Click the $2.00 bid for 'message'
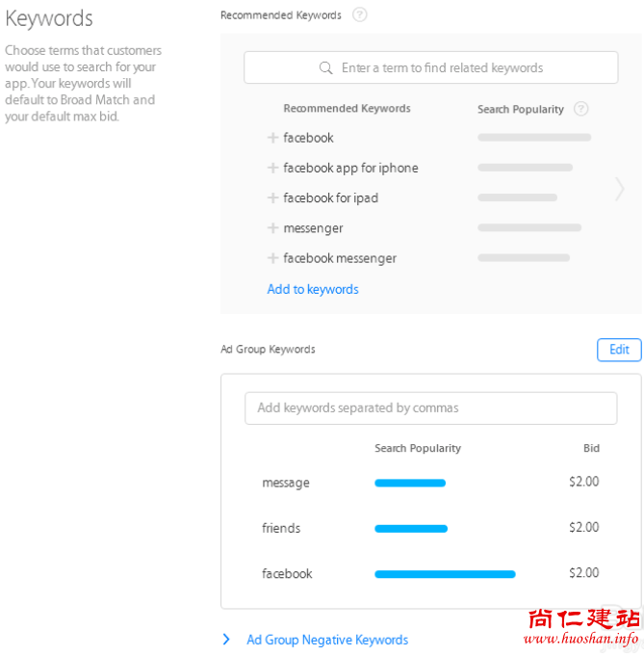The height and width of the screenshot is (657, 644). 583,482
